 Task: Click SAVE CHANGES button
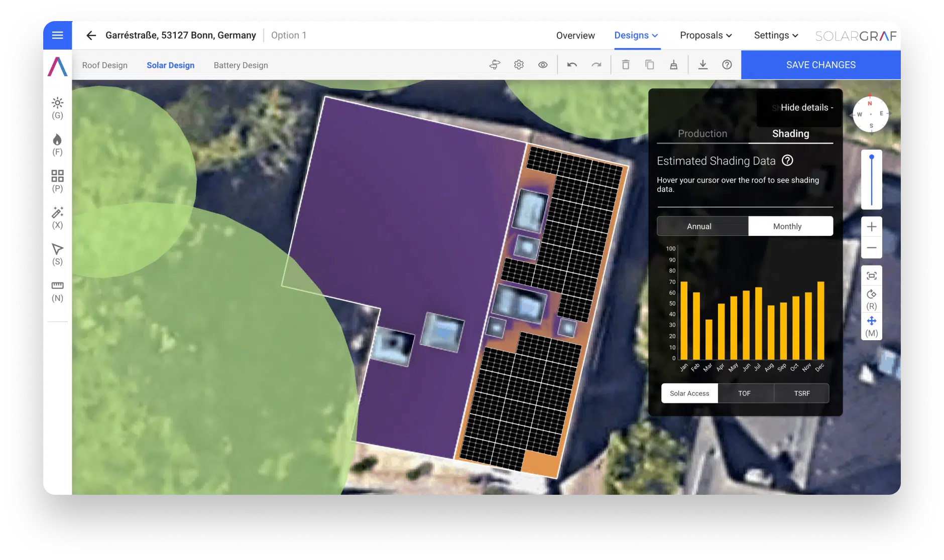pos(820,65)
